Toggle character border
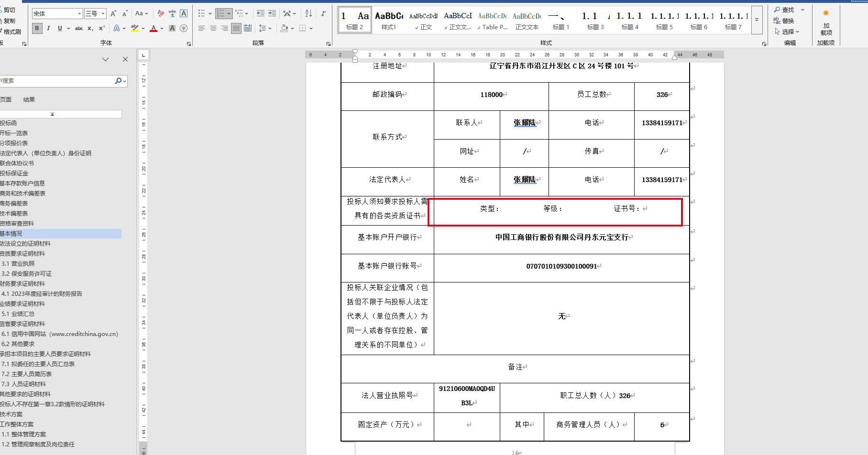This screenshot has width=868, height=455. (184, 14)
